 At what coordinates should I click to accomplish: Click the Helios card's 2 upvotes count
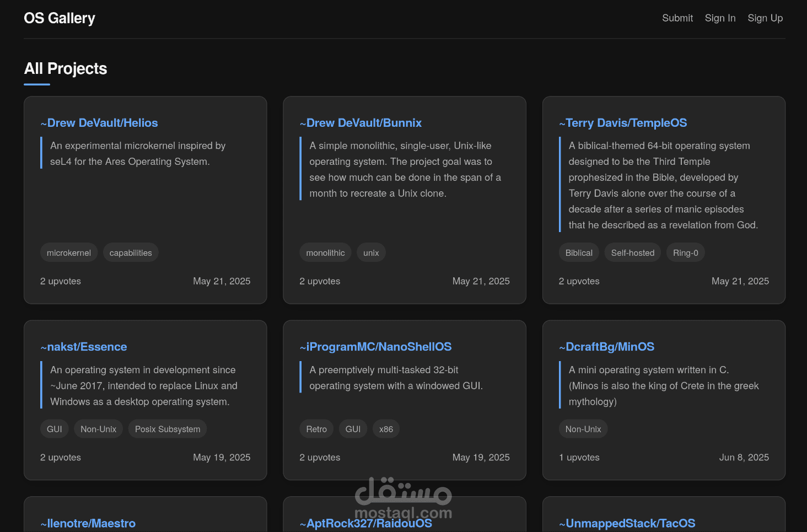pyautogui.click(x=61, y=281)
